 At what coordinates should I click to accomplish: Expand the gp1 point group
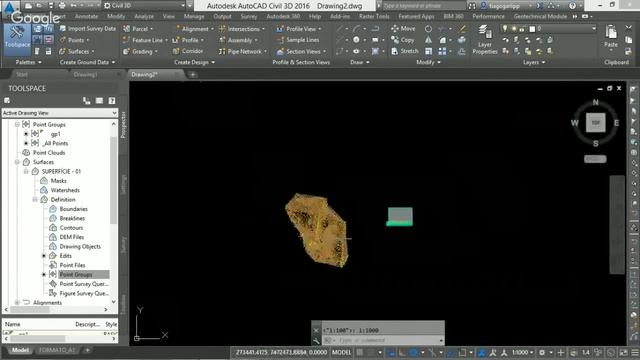pos(26,134)
